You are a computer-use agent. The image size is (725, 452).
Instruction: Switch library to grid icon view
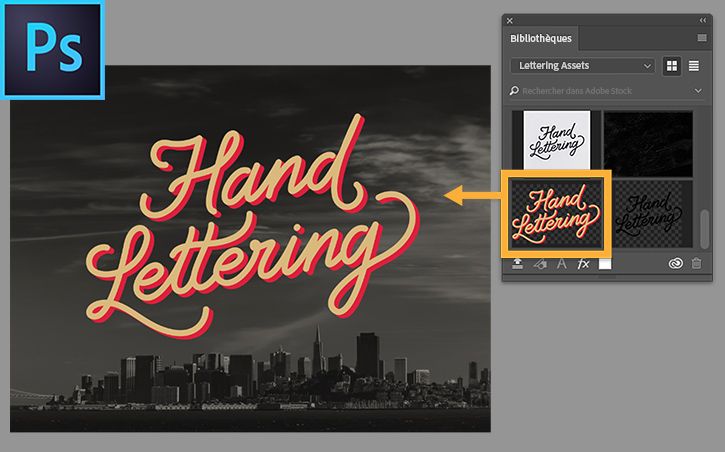[672, 66]
